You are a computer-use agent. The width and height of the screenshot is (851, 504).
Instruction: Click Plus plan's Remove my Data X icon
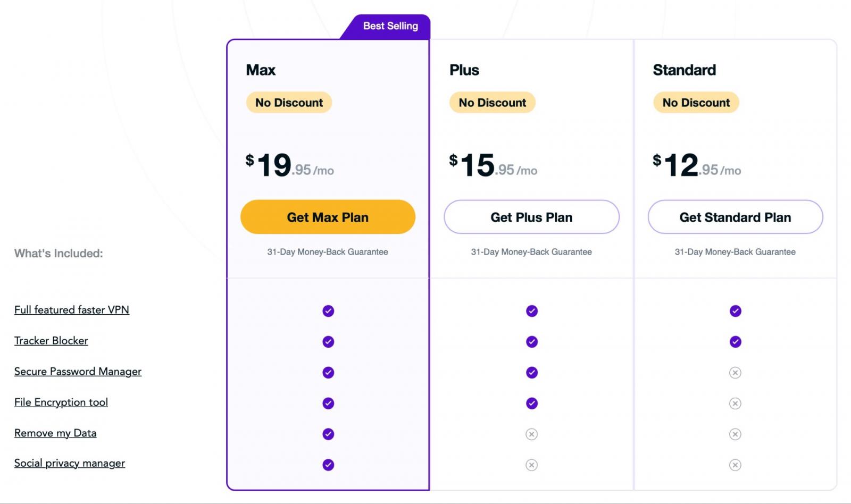point(531,434)
